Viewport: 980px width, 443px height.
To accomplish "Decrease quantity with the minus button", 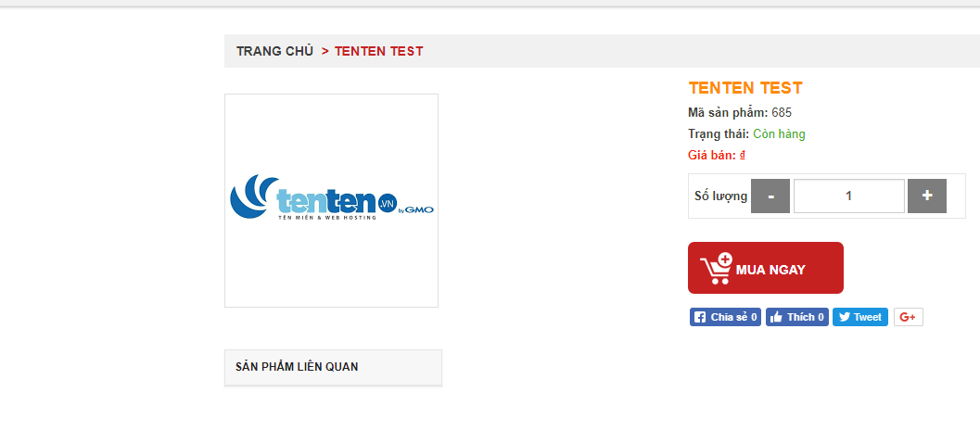I will pyautogui.click(x=770, y=196).
